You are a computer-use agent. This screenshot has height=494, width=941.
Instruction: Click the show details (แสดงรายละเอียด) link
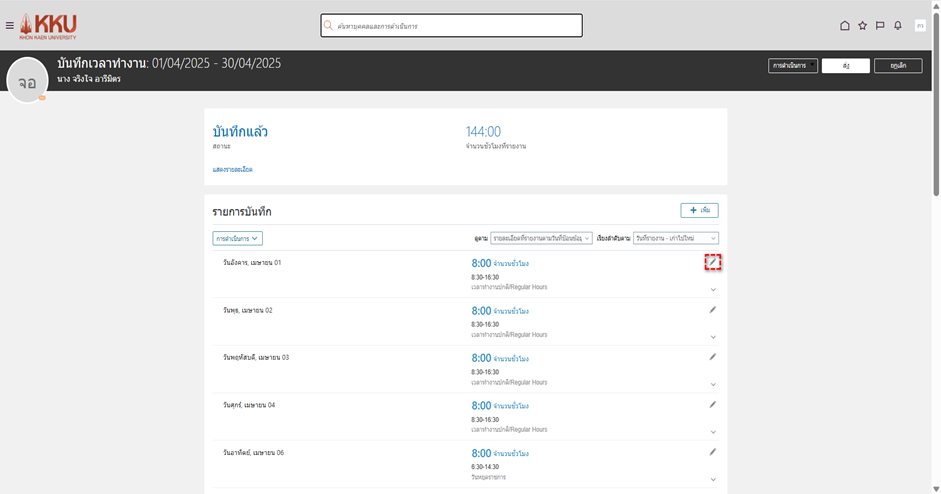coord(232,170)
